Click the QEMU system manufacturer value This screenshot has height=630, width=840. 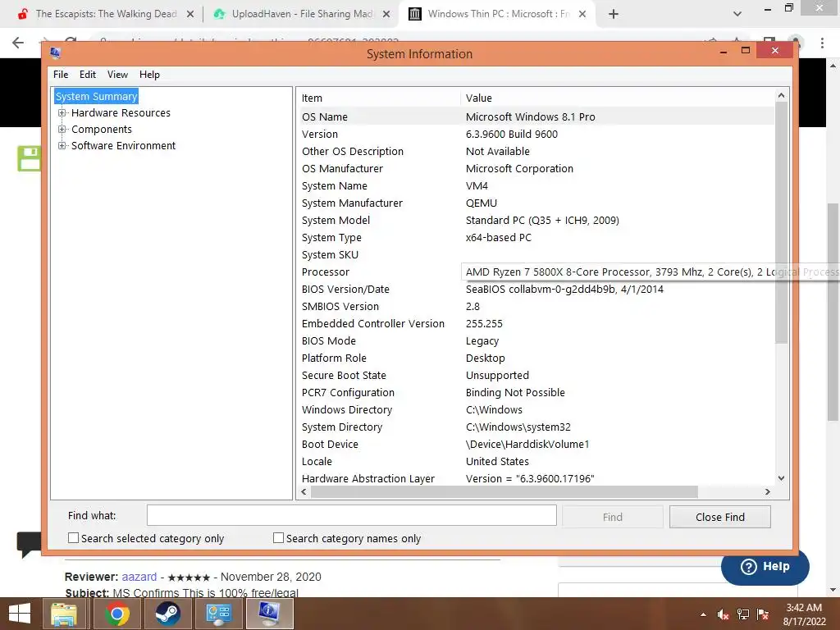point(481,203)
